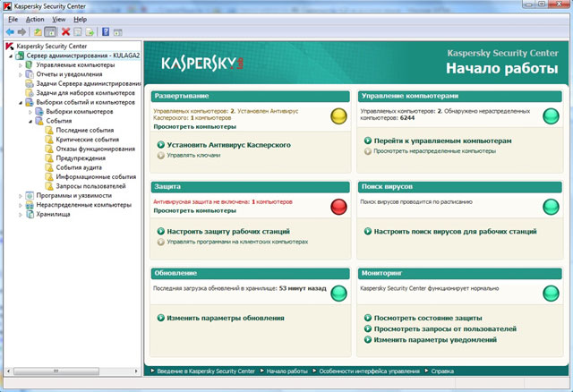Click Просмотреть компьютеры in Развертывание section
The width and height of the screenshot is (573, 392).
[195, 127]
